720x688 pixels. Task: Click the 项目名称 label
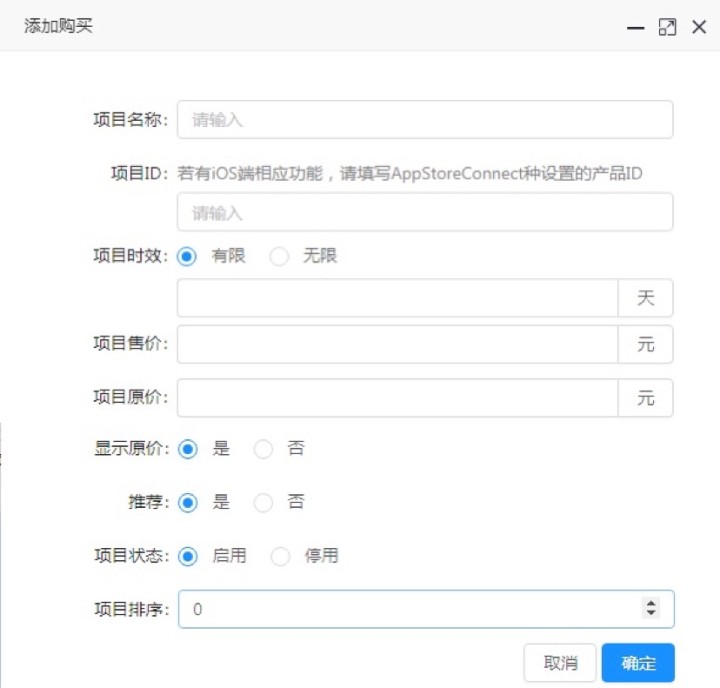pyautogui.click(x=131, y=119)
